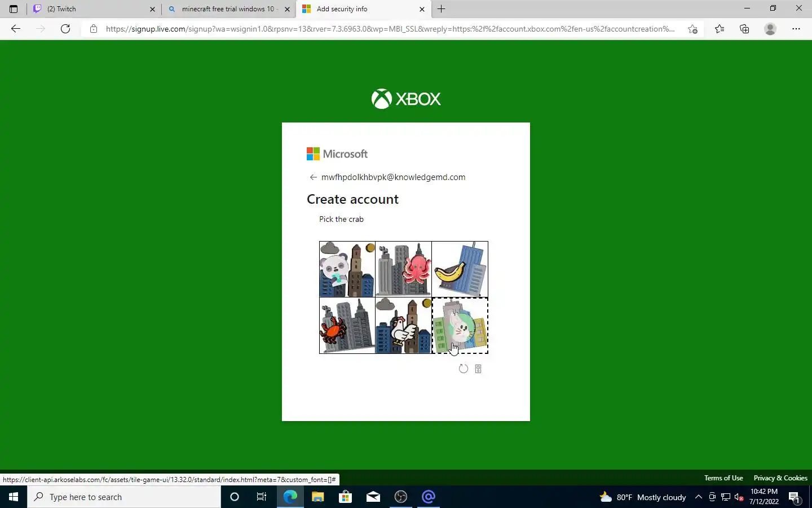Open Task View

tap(262, 497)
